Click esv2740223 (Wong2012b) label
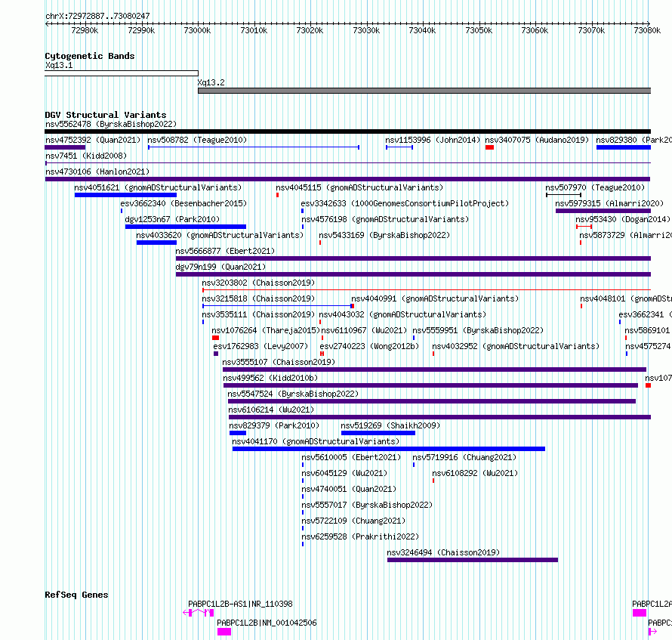 tap(369, 347)
